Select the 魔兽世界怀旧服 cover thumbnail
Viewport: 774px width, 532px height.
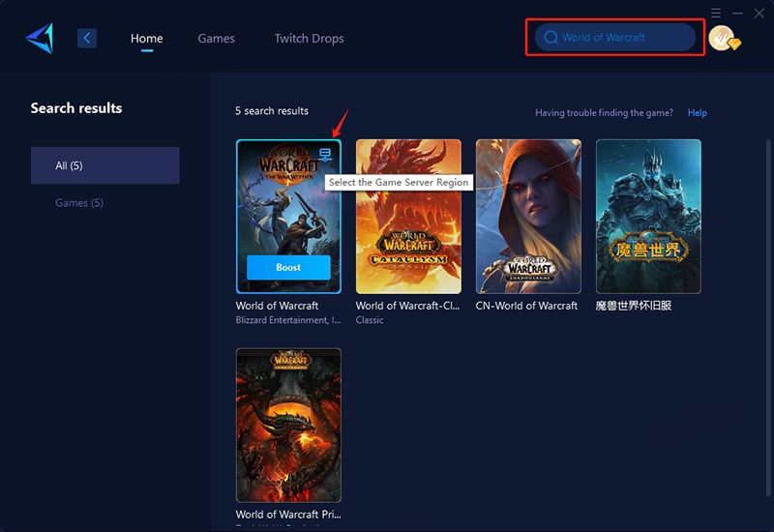tap(648, 216)
